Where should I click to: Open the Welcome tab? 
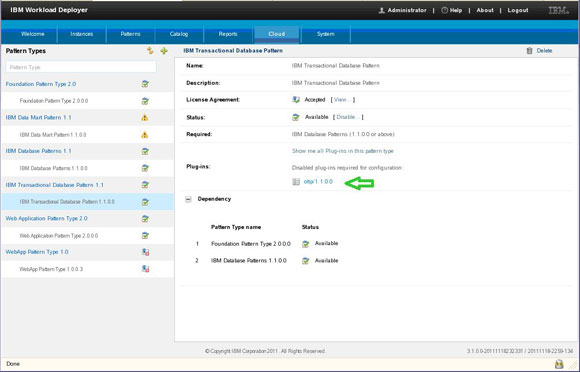(x=33, y=34)
